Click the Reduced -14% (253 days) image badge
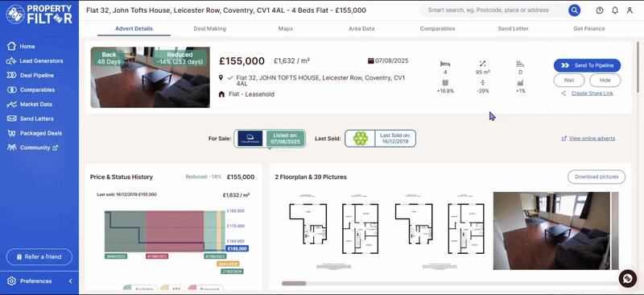 180,58
